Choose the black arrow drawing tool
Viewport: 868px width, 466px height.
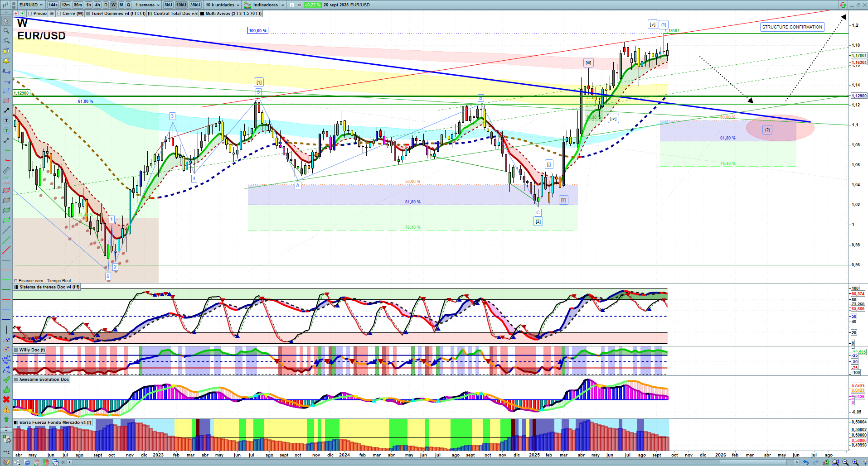click(6, 110)
